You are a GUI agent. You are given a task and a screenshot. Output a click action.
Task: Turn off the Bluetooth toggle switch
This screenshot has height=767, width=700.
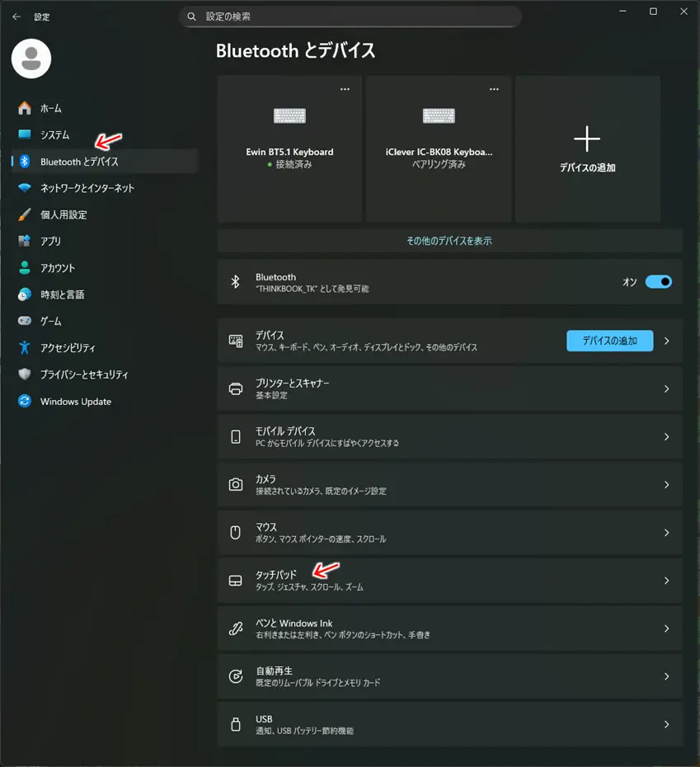(x=659, y=282)
